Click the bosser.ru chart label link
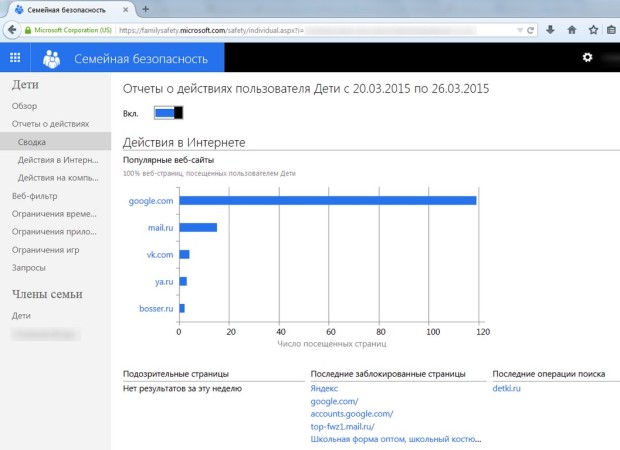Viewport: 620px width, 450px height. [x=156, y=308]
